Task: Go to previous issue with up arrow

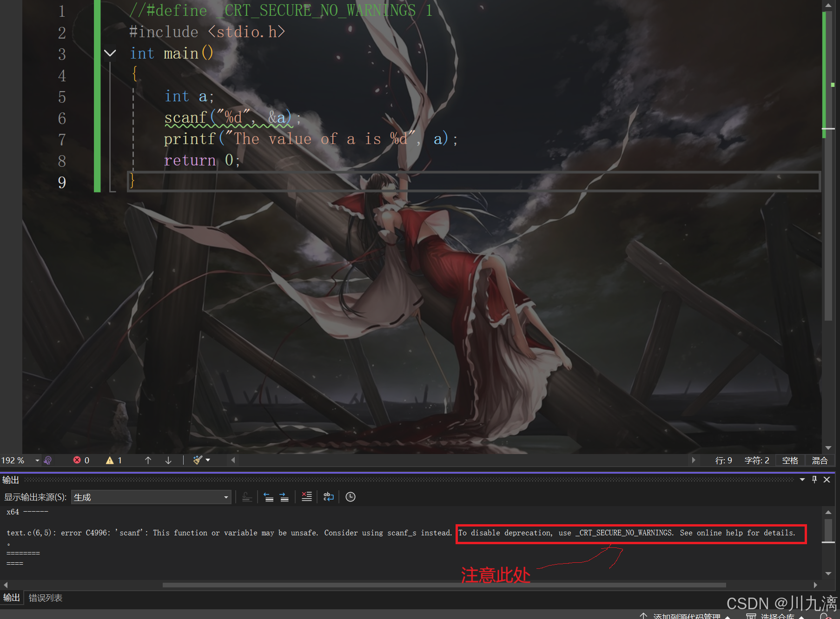Action: pos(148,460)
